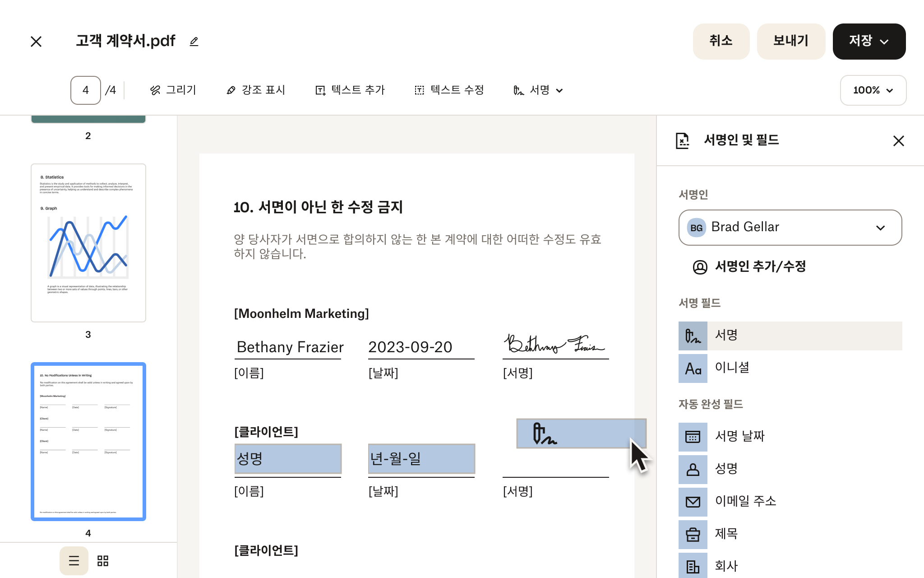Click the pencil icon to rename 고객 계약서.pdf
Image resolution: width=924 pixels, height=578 pixels.
tap(194, 42)
